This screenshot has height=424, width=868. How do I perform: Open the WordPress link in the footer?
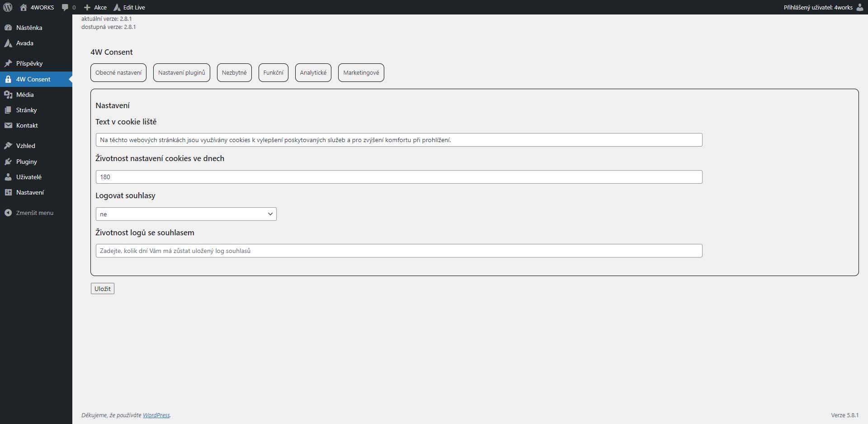156,415
